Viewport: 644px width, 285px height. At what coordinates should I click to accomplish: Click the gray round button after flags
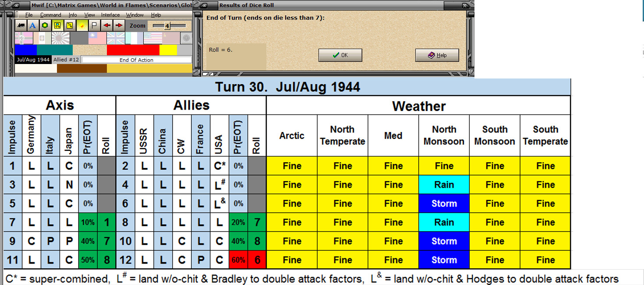point(186,38)
